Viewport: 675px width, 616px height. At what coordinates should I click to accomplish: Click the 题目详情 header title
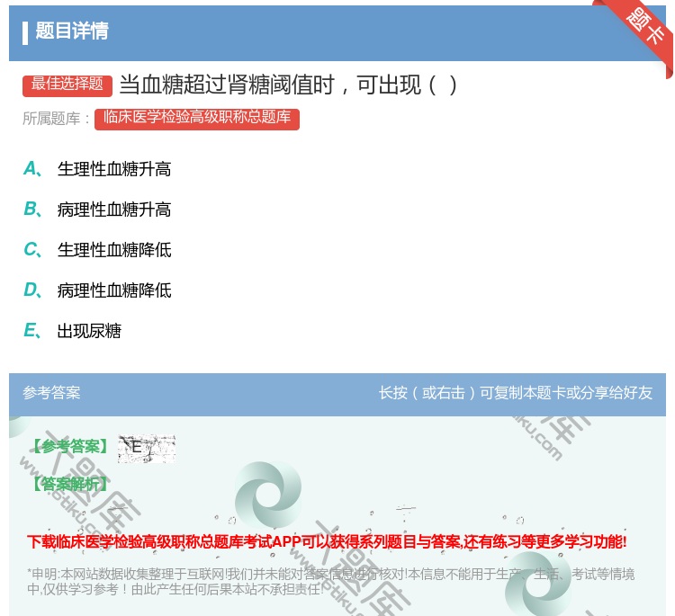pos(72,31)
